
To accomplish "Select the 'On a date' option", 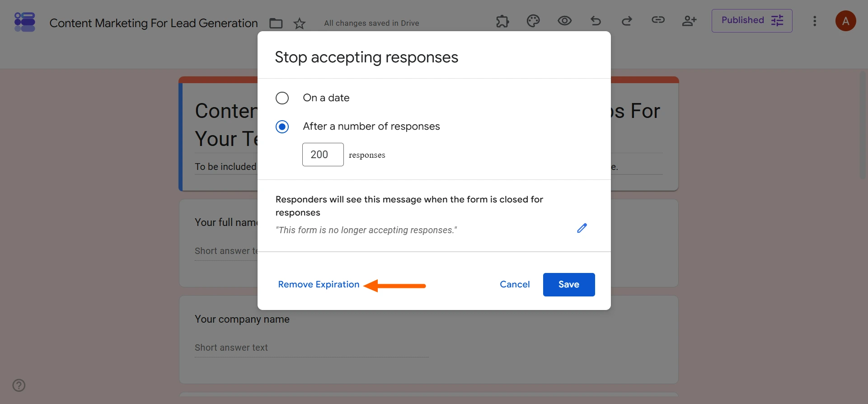I will click(282, 98).
